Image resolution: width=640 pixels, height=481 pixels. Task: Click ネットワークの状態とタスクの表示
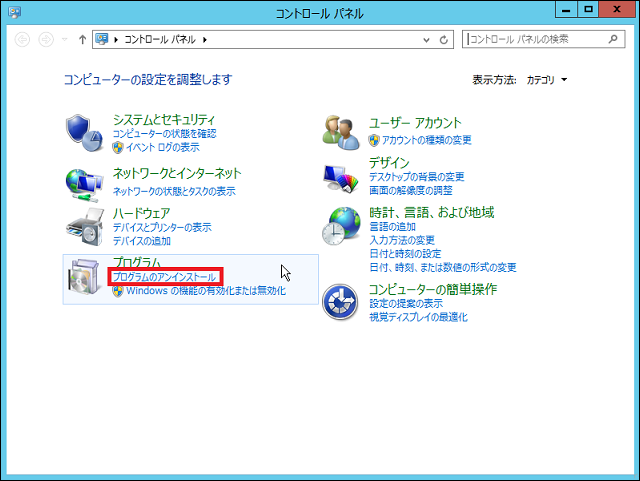[174, 191]
